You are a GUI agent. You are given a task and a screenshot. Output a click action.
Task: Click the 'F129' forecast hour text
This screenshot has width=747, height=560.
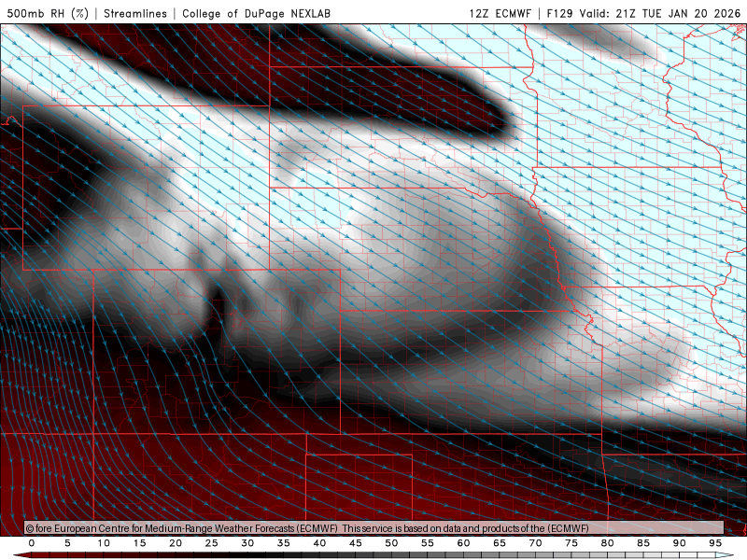[x=559, y=13]
